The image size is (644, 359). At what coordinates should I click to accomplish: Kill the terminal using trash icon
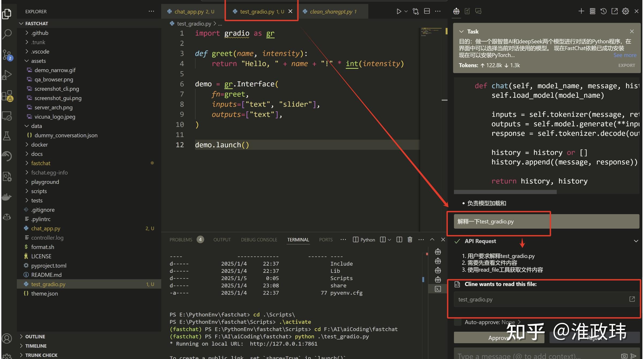pyautogui.click(x=410, y=239)
